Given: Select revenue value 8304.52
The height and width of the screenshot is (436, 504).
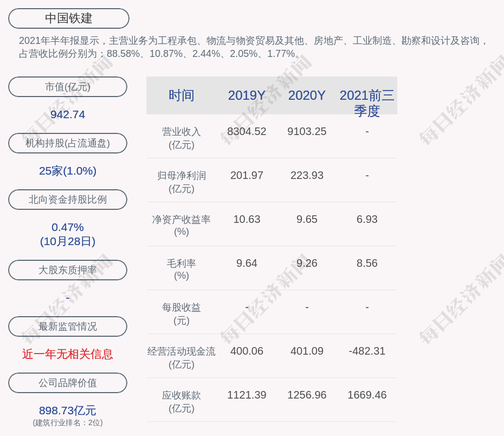Looking at the screenshot, I should click(247, 132).
